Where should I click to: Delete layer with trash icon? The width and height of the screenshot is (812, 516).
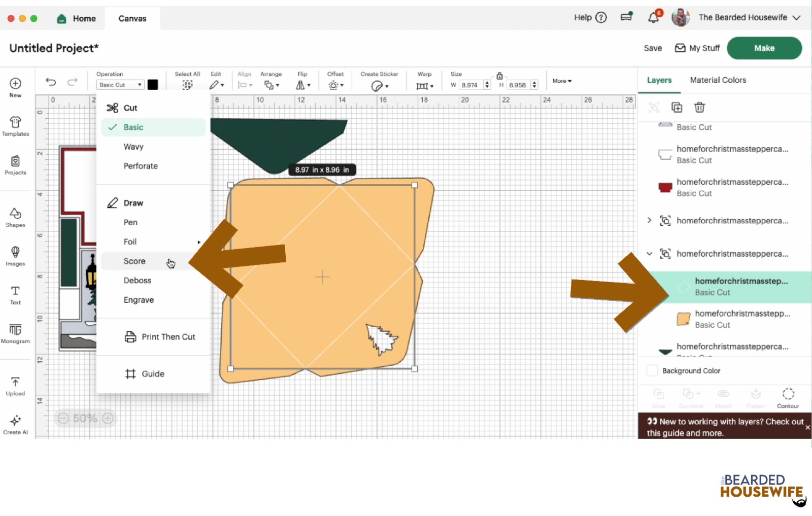pos(699,107)
